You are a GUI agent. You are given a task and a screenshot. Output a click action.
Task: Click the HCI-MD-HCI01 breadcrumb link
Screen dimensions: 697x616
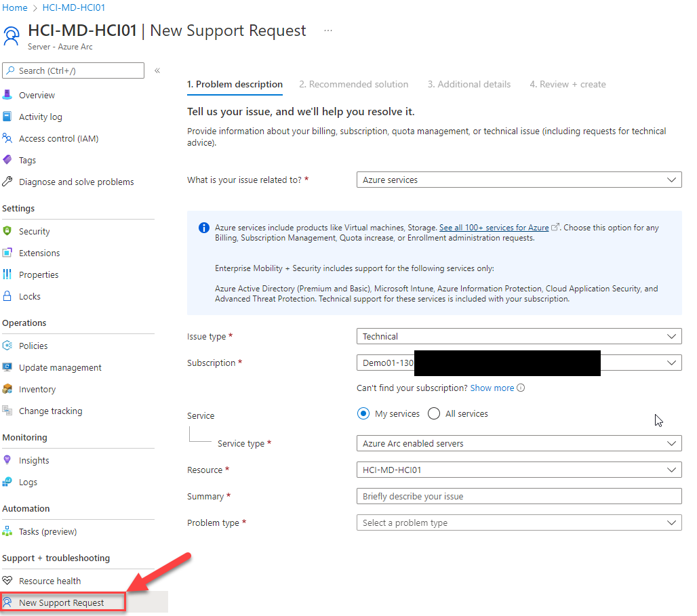(x=74, y=7)
